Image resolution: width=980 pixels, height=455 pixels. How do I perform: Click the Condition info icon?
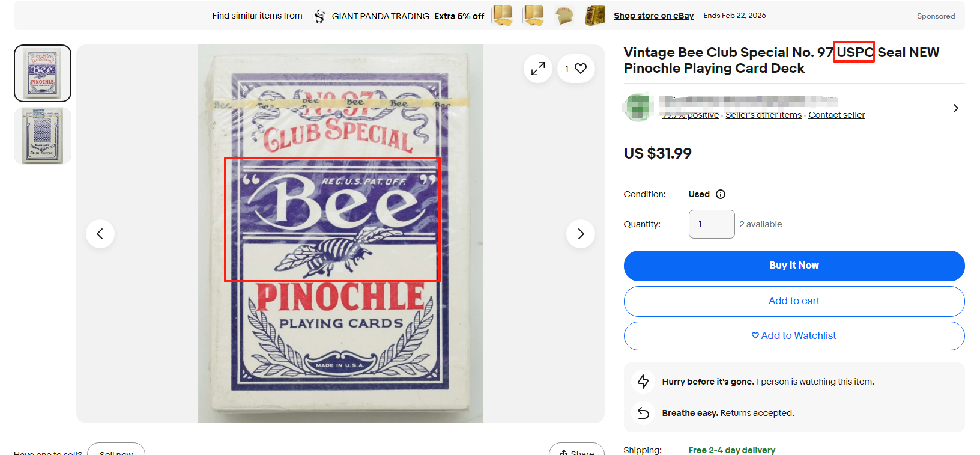(721, 194)
